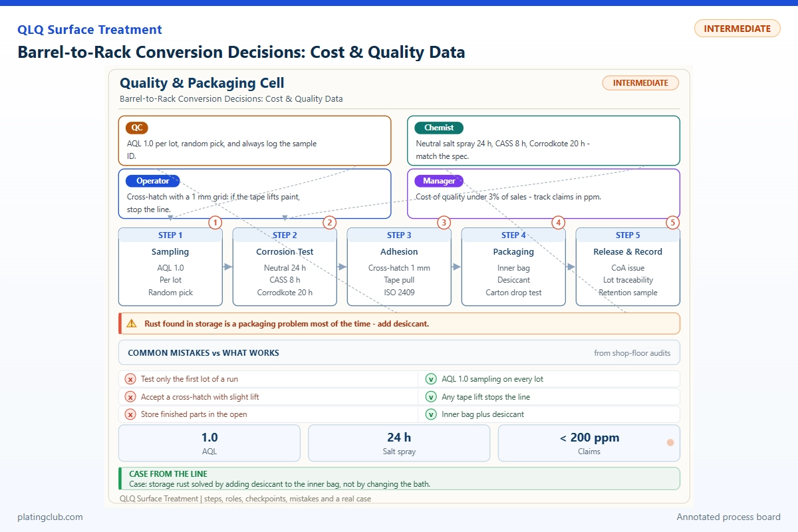Click the green check icon beside 'AQL 1.0 sampling on every lot'
The width and height of the screenshot is (798, 532).
click(431, 379)
